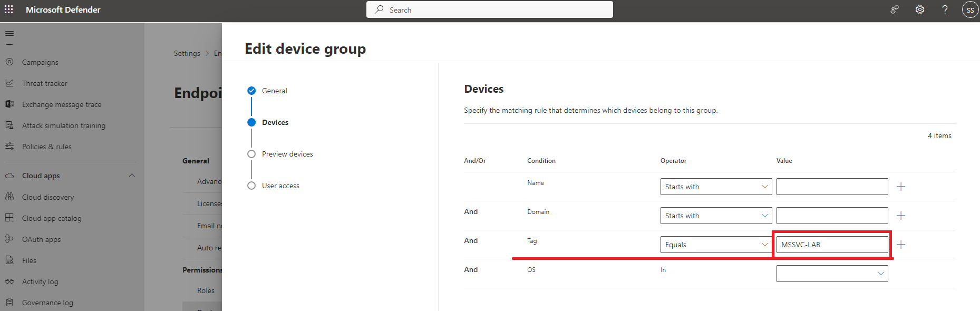Click the 'Value' column header
This screenshot has width=980, height=311.
pos(784,161)
